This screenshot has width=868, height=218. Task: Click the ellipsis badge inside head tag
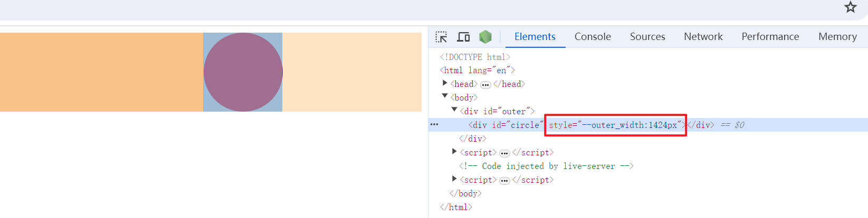coord(485,85)
